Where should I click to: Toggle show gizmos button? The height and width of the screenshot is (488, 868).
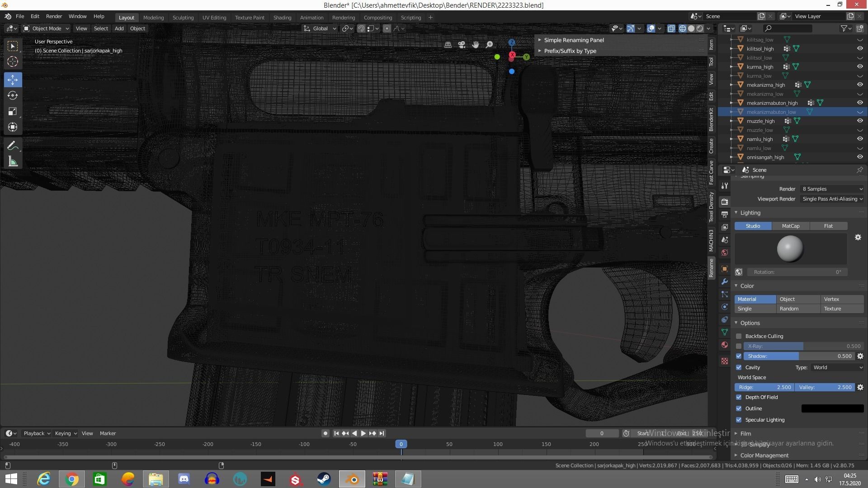click(630, 28)
